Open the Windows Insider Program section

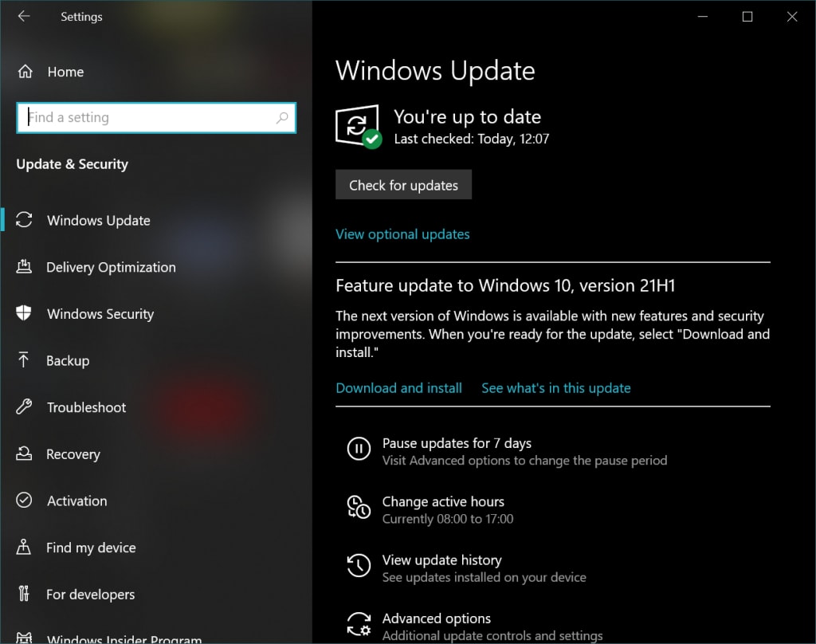[x=124, y=639]
